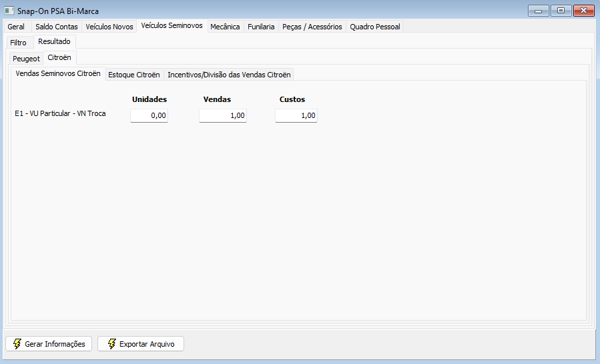This screenshot has height=364, width=600.
Task: Click the Gerar Informações button
Action: (x=49, y=344)
